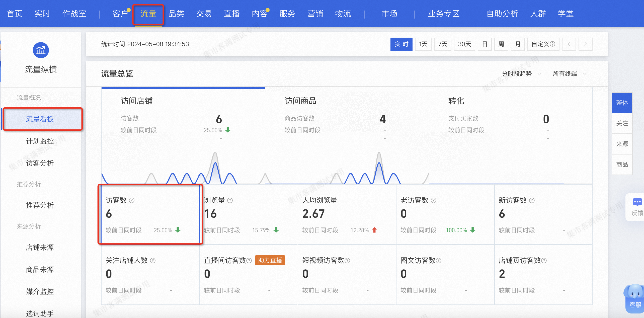The height and width of the screenshot is (318, 644).
Task: Click help icon next to 关注店铺人数
Action: coord(153,261)
